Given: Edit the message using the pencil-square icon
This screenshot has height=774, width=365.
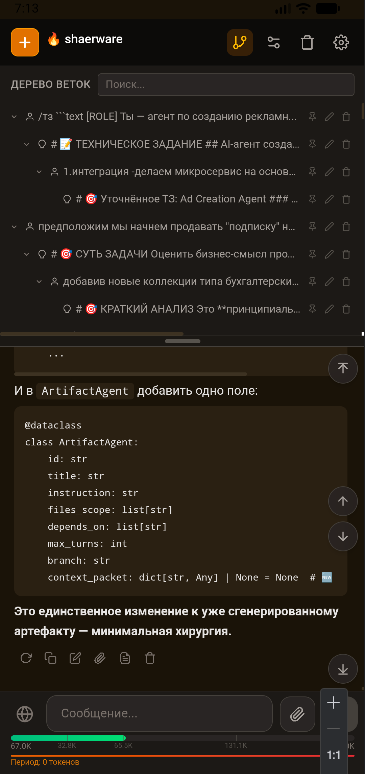Looking at the screenshot, I should tap(75, 658).
